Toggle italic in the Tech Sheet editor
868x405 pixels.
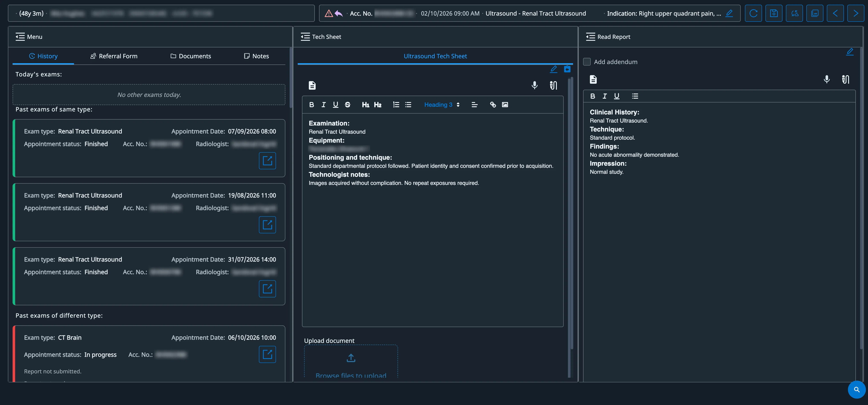click(x=324, y=105)
